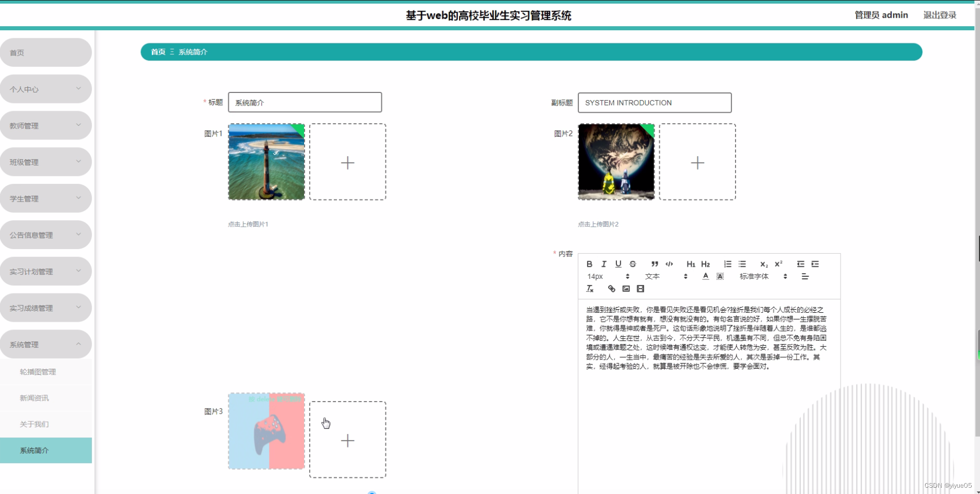Image resolution: width=980 pixels, height=494 pixels.
Task: Click 退出登录 to log out
Action: click(x=940, y=15)
